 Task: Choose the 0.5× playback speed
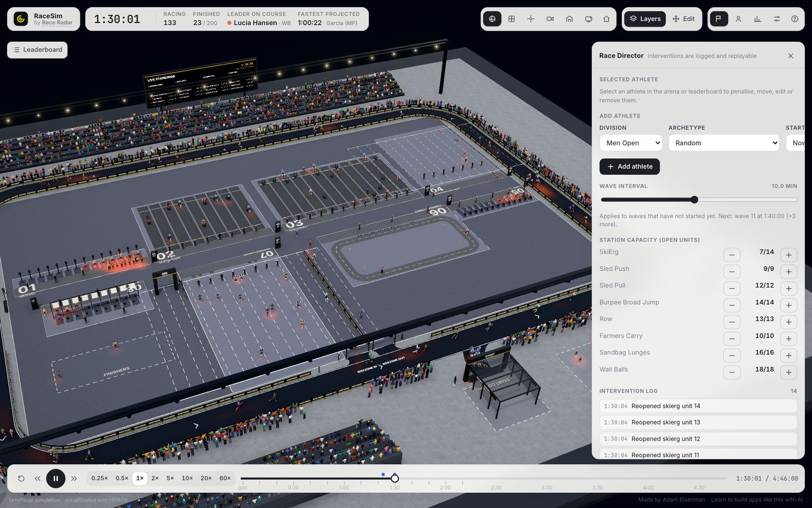tap(122, 478)
